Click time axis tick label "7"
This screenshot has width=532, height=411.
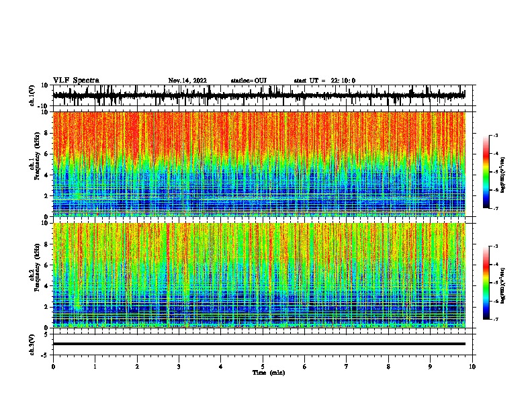tap(347, 367)
